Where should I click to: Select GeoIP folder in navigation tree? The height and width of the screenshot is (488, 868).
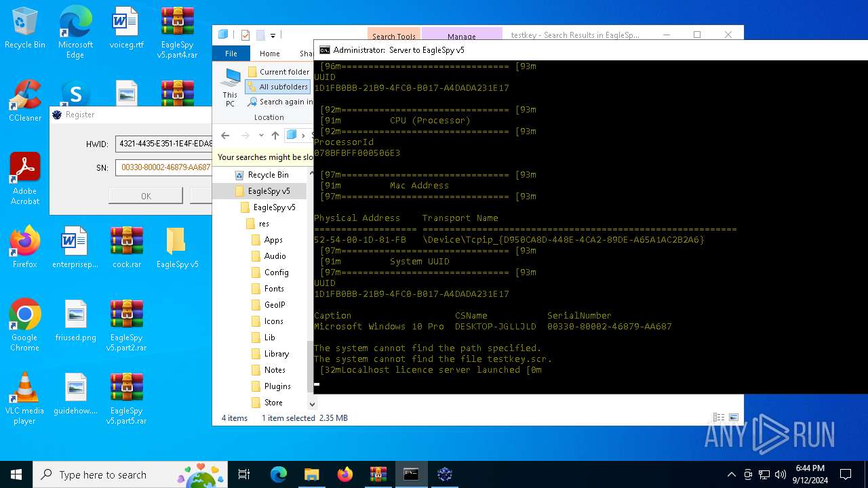click(x=275, y=305)
